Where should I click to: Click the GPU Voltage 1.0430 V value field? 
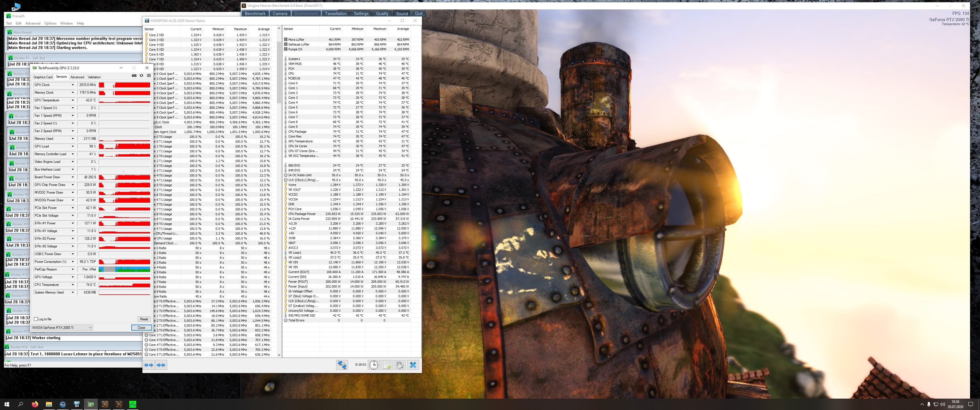[87, 277]
